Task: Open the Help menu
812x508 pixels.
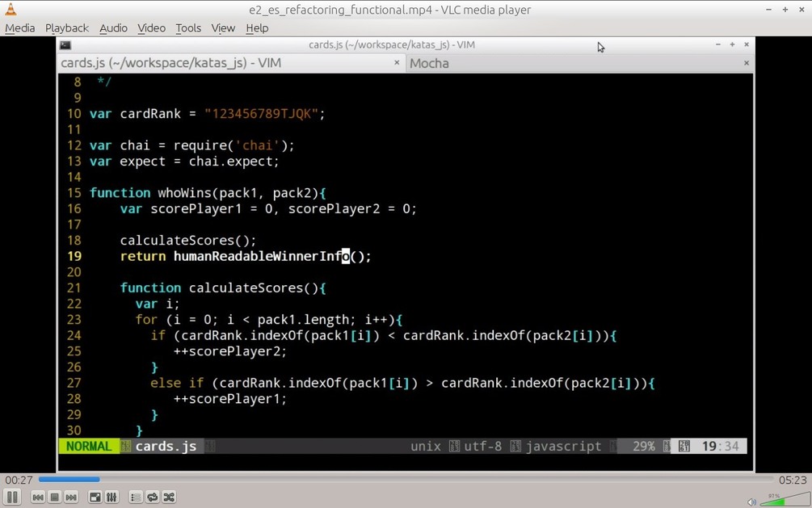Action: pyautogui.click(x=256, y=27)
